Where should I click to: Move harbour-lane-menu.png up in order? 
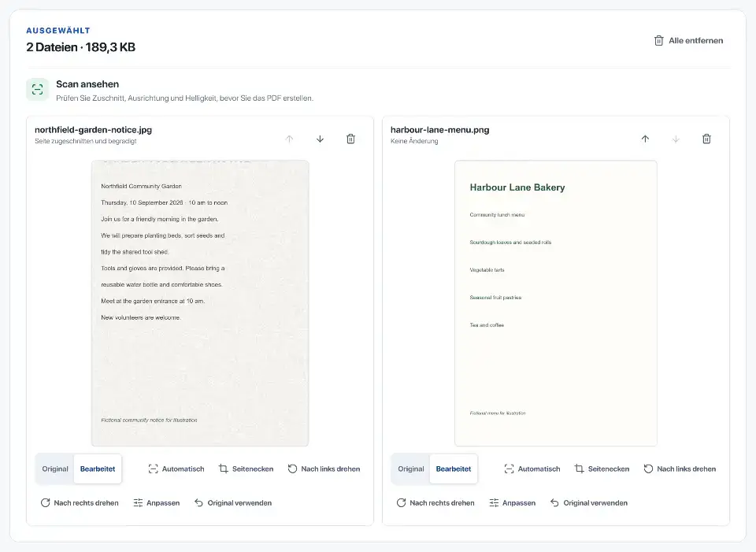(645, 139)
